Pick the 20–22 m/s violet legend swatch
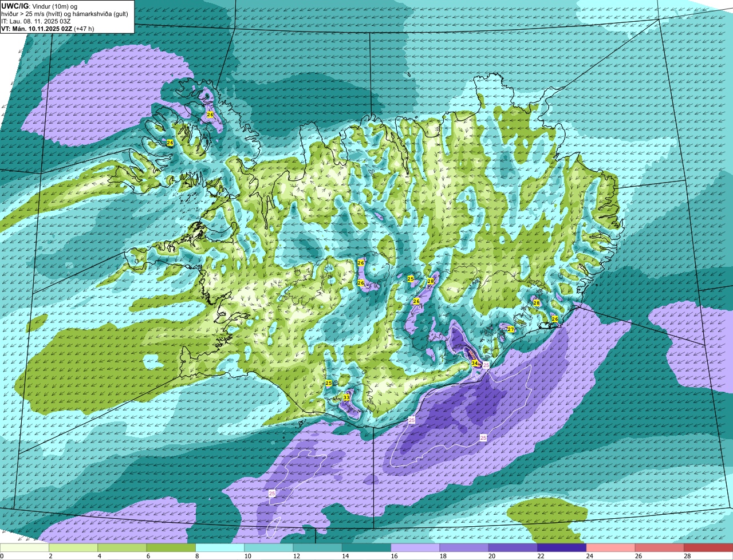Viewport: 733px width, 560px height. (x=513, y=548)
